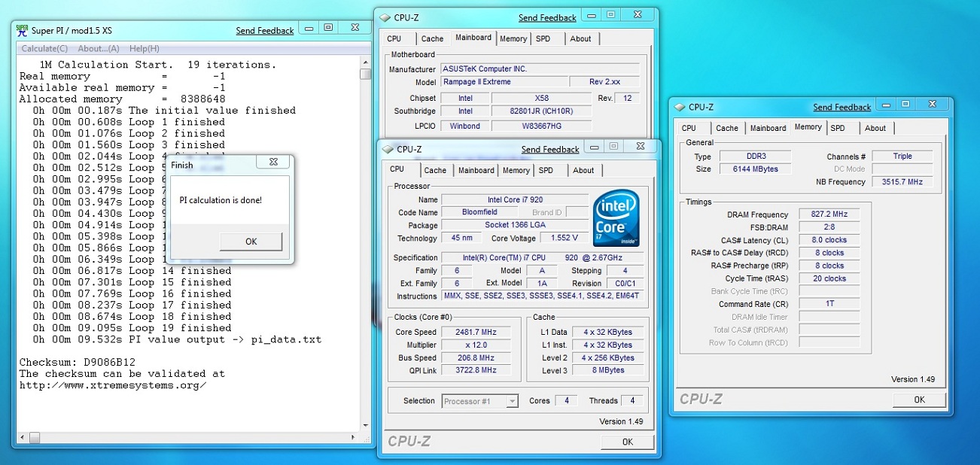The image size is (980, 465).
Task: Open About tab in the Memory CPU-Z window
Action: pyautogui.click(x=875, y=128)
